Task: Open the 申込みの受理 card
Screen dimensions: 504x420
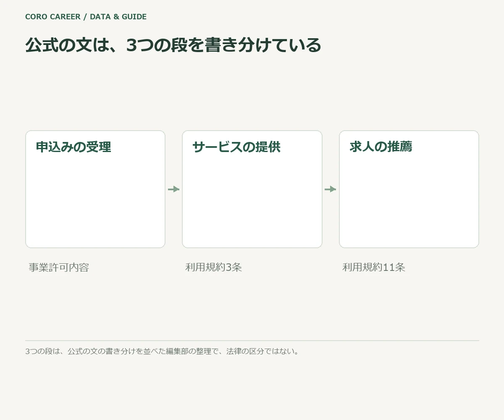Action: tap(95, 189)
